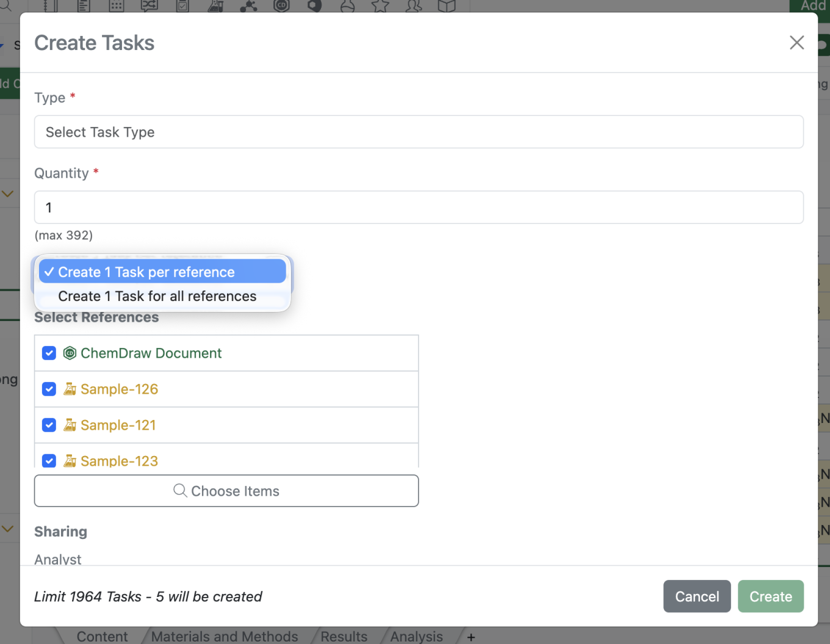830x644 pixels.
Task: Uncheck the ChemDraw Document reference
Action: (x=49, y=353)
